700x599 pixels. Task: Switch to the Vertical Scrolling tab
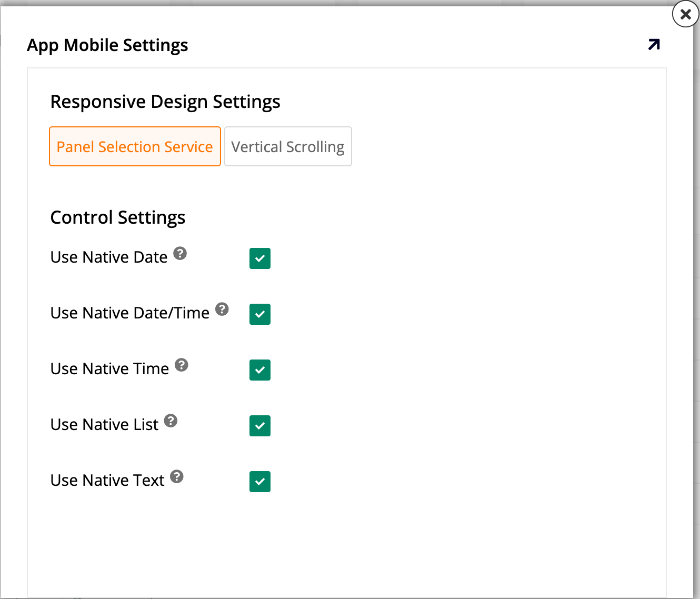(287, 146)
